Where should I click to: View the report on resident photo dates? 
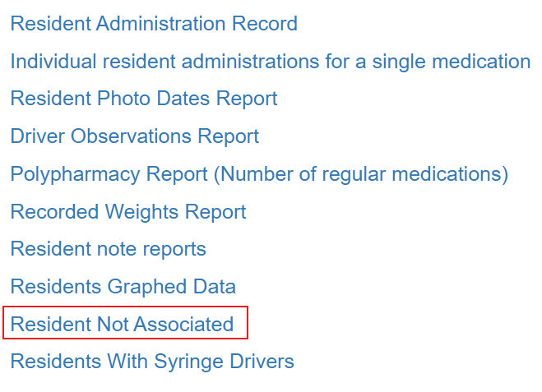point(144,99)
